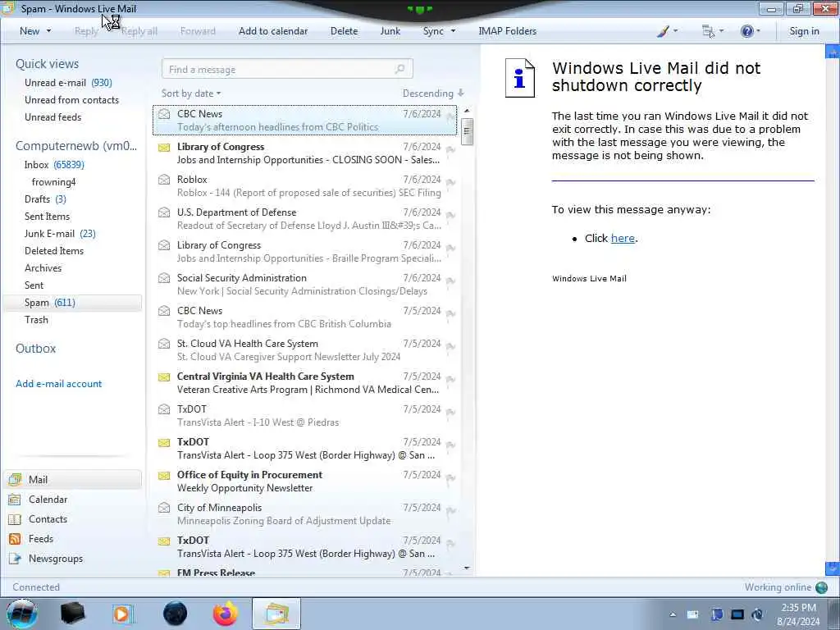The height and width of the screenshot is (630, 840).
Task: Toggle flag on Social Security Administration message
Action: click(450, 281)
